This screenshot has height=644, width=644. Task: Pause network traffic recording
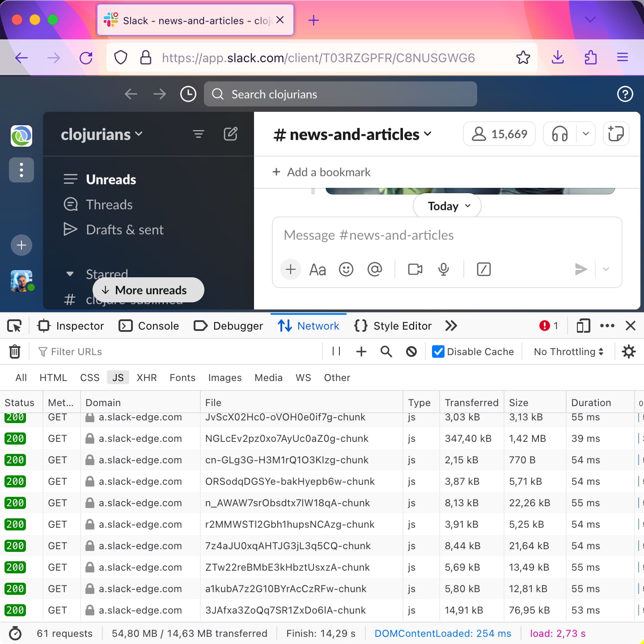[x=336, y=352]
